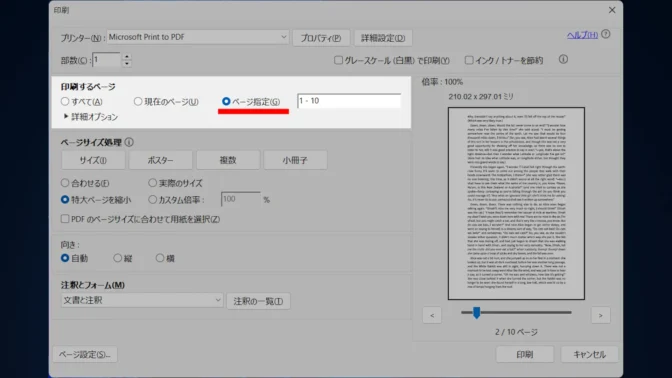
Task: Click the '210.02 x 297.01 ミリ' paper size text
Action: (481, 97)
